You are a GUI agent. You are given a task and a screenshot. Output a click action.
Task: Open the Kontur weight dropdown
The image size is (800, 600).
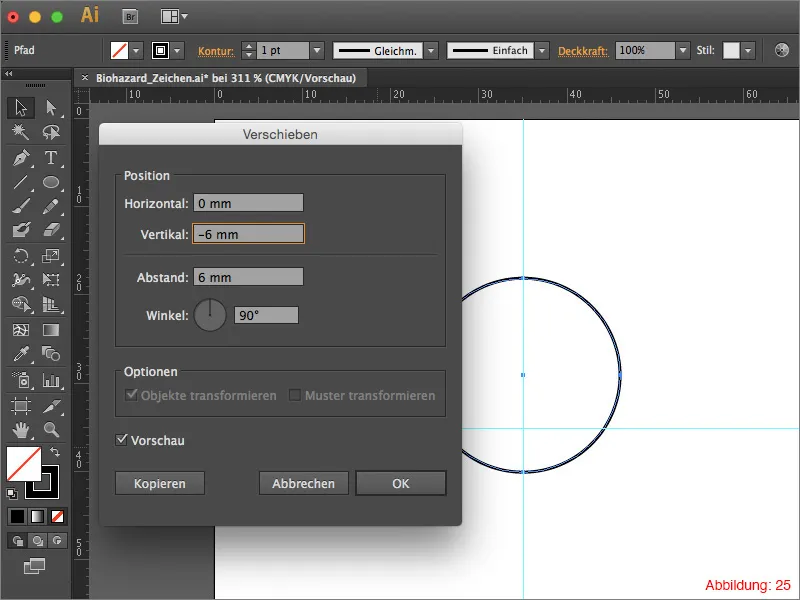pos(317,51)
